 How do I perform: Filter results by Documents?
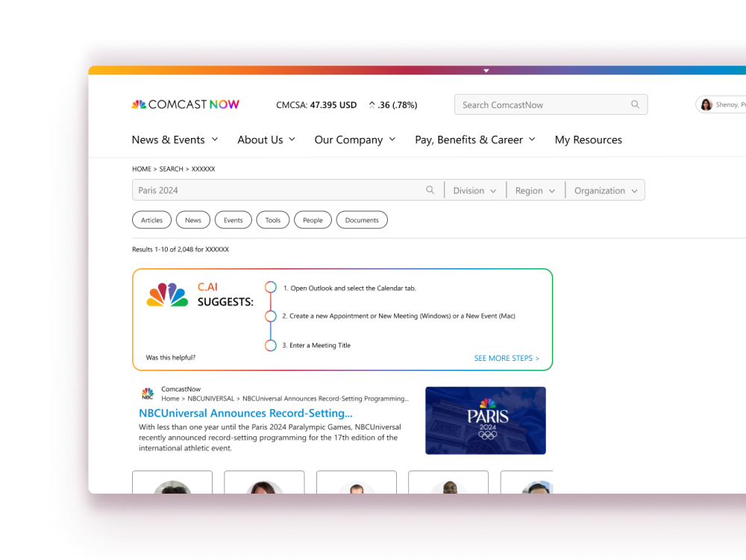pos(362,220)
